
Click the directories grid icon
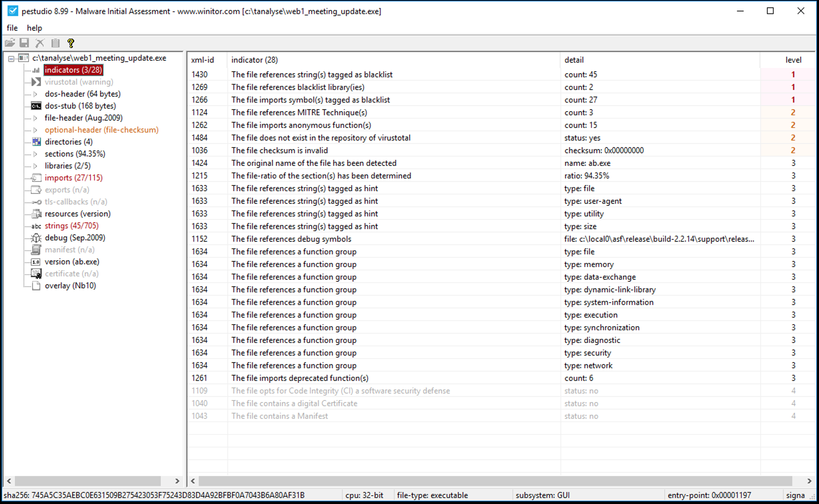(36, 142)
